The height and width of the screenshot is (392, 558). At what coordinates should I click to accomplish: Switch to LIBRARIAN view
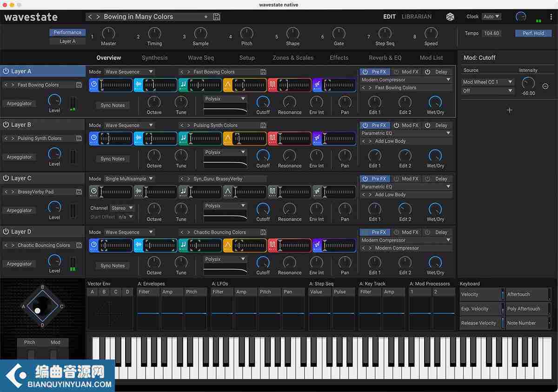pos(417,17)
